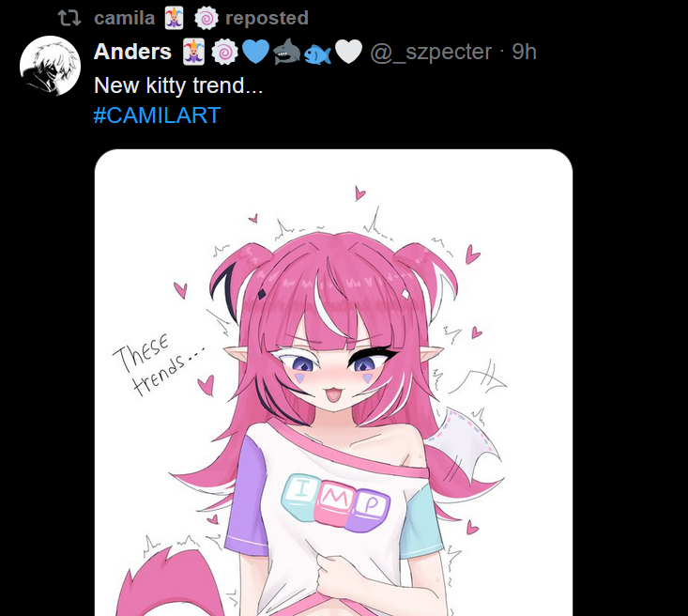Click the pink swirl emoji after Anders
Viewport: 688px width, 616px height.
[x=224, y=52]
